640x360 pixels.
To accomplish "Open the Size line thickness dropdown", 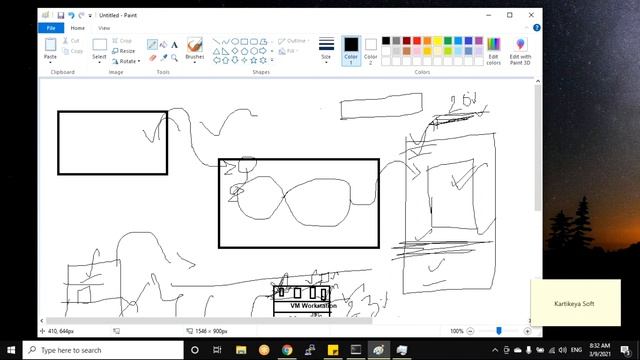I will point(326,51).
